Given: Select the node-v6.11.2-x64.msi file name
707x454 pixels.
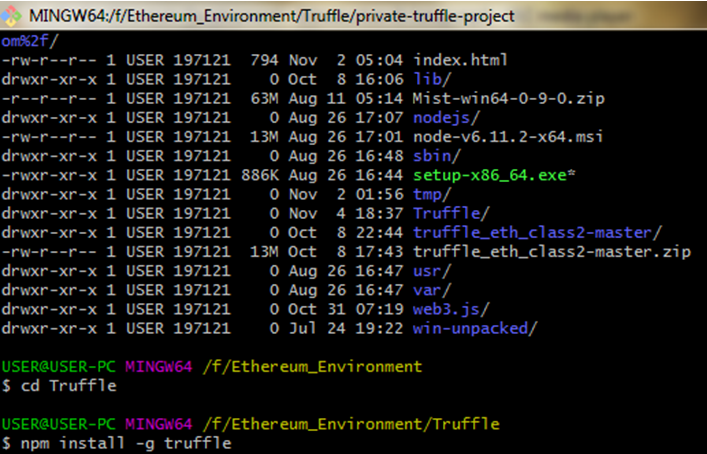Looking at the screenshot, I should tap(508, 137).
